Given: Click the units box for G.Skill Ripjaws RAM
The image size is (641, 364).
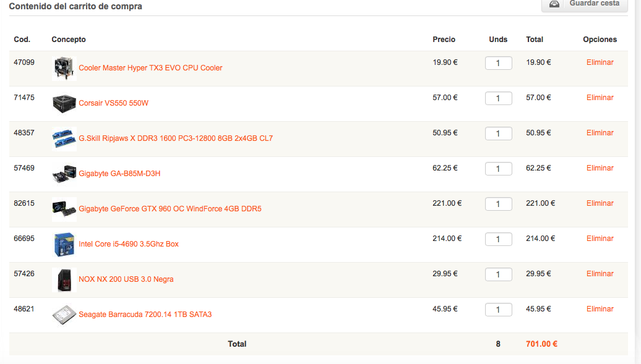Looking at the screenshot, I should pos(498,133).
